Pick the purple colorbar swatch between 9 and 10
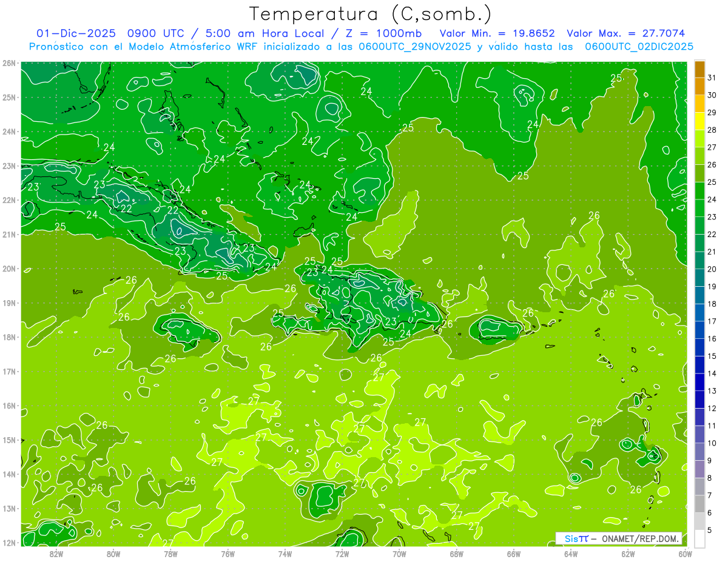728x562 pixels. click(699, 452)
